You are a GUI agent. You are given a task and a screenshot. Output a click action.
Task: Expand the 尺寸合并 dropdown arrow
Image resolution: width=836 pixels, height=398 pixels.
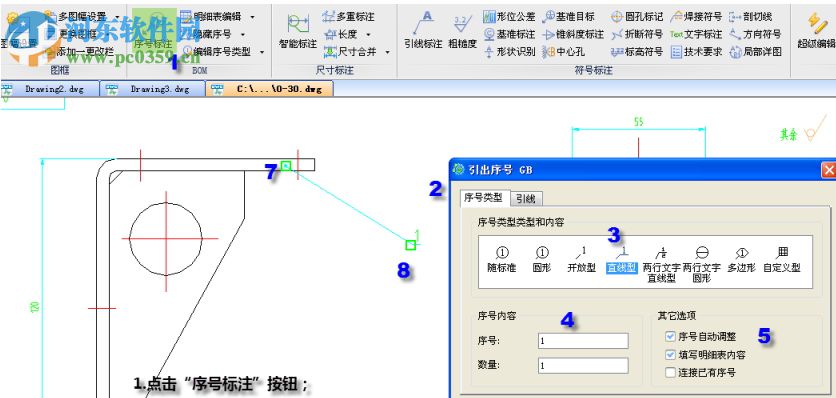(388, 52)
